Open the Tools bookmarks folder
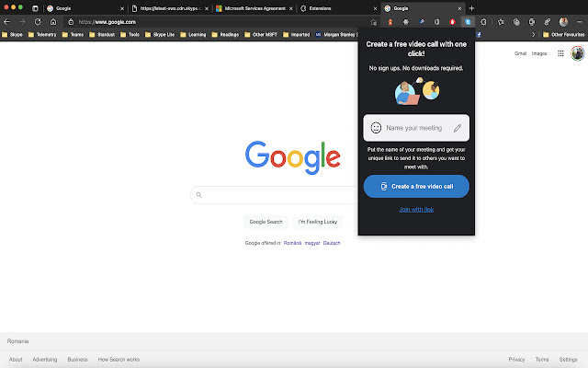 [130, 35]
